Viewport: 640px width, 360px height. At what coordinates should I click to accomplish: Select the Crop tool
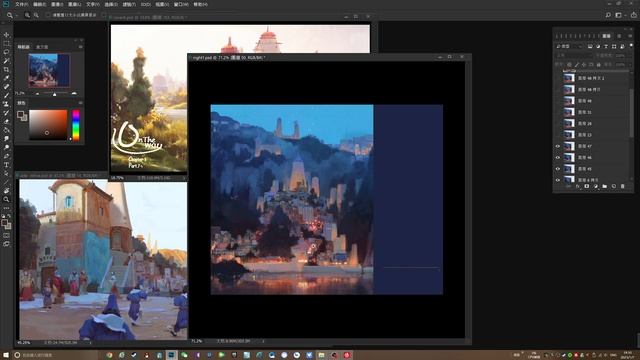pyautogui.click(x=7, y=69)
